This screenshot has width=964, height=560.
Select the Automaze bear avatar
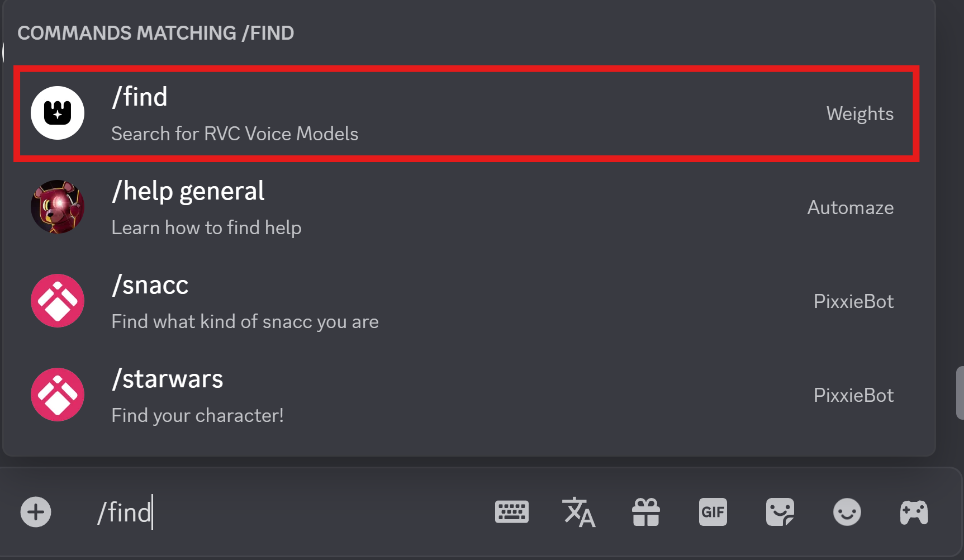(x=58, y=207)
